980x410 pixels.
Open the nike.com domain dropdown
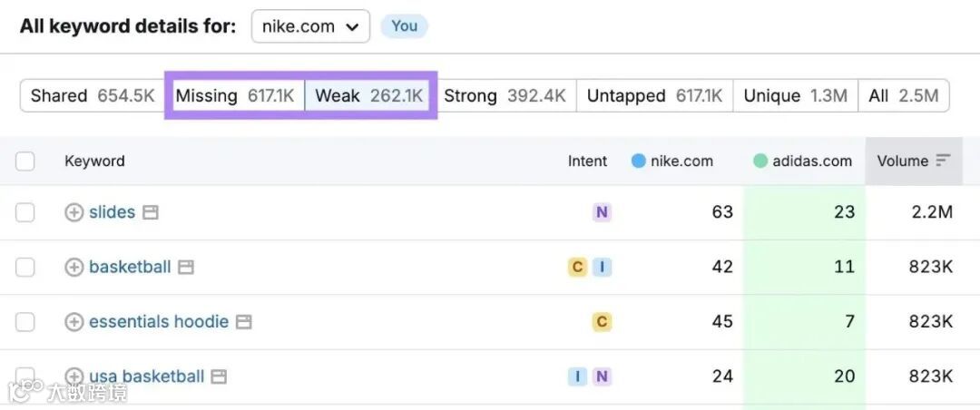click(x=310, y=26)
